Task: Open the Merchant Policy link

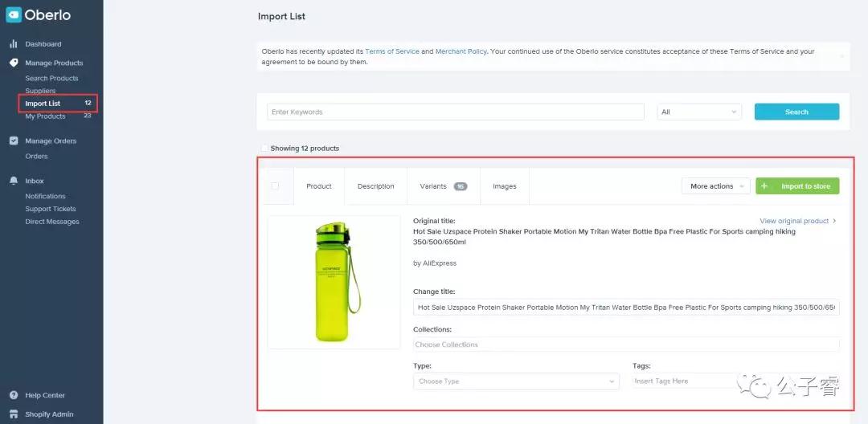Action: 461,51
